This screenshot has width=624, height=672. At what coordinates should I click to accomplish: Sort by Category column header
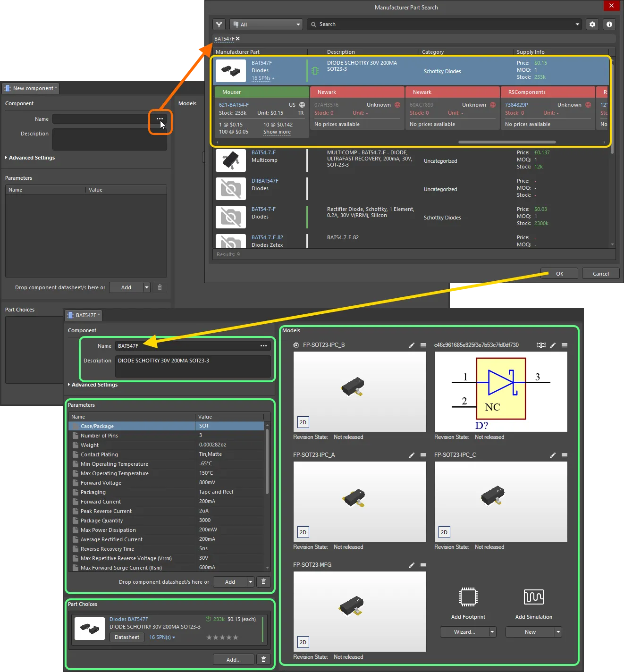pos(466,52)
